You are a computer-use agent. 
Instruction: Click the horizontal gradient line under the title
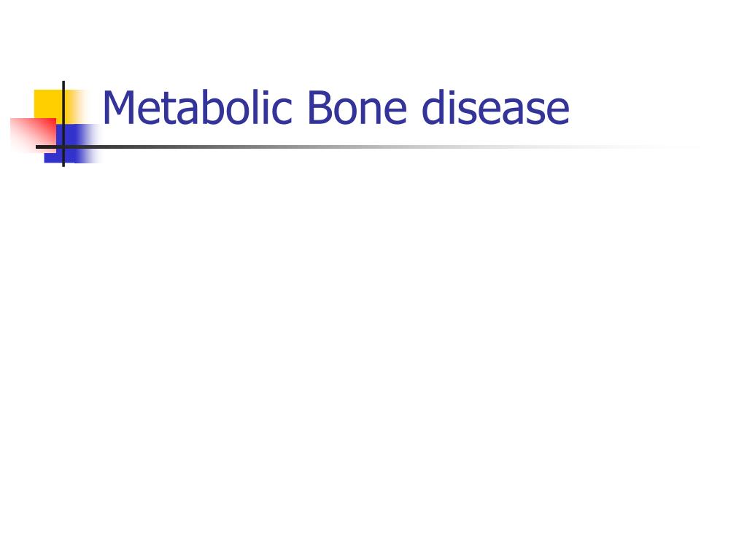[x=333, y=147]
